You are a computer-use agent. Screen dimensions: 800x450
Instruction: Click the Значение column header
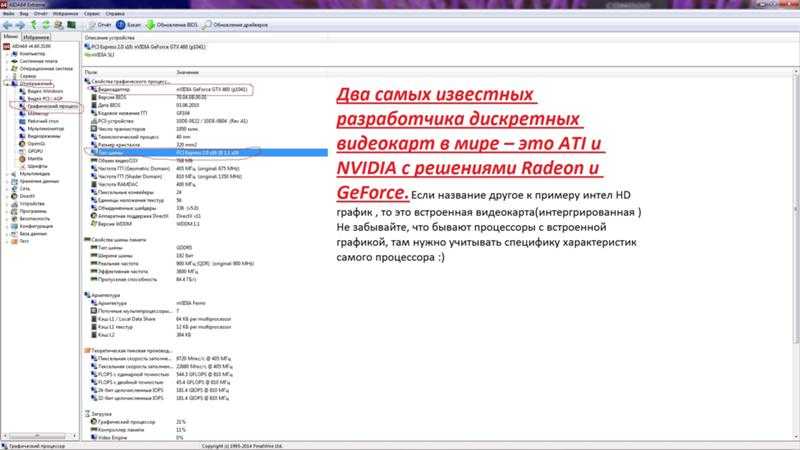[188, 72]
